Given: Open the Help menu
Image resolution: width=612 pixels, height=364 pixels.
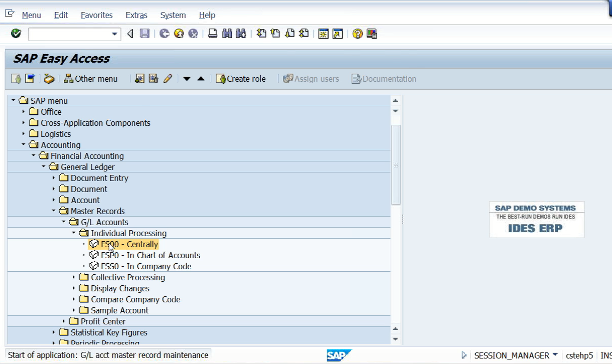Looking at the screenshot, I should (207, 15).
